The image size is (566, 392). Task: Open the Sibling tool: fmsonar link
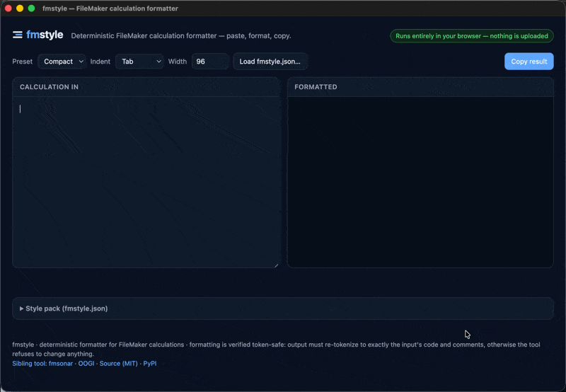pyautogui.click(x=42, y=364)
